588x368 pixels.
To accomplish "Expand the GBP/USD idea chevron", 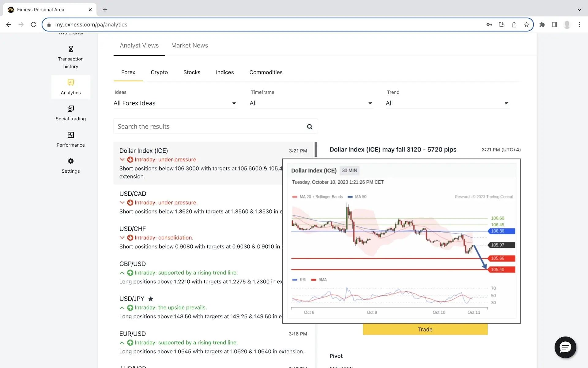I will (x=122, y=273).
